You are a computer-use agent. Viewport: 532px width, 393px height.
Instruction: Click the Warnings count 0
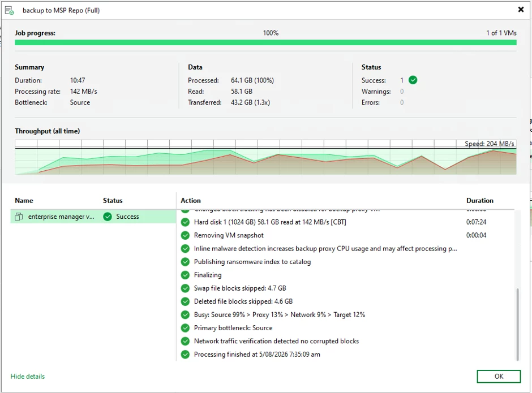[402, 92]
